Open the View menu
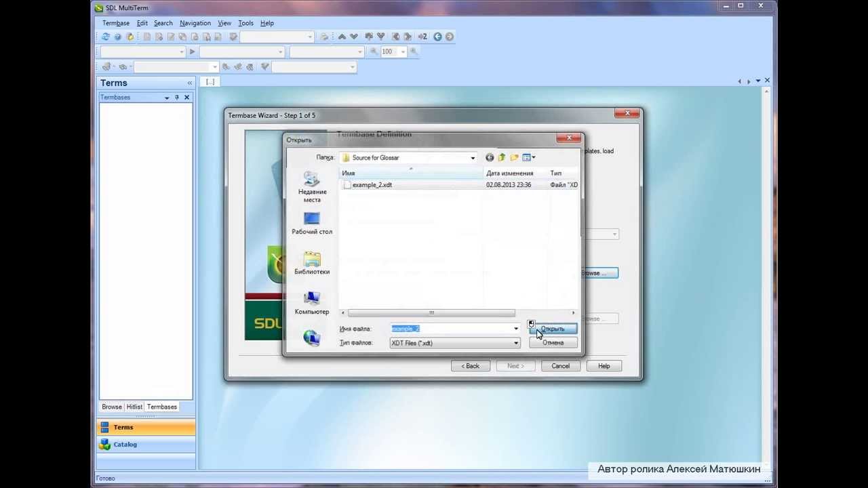 click(x=224, y=23)
